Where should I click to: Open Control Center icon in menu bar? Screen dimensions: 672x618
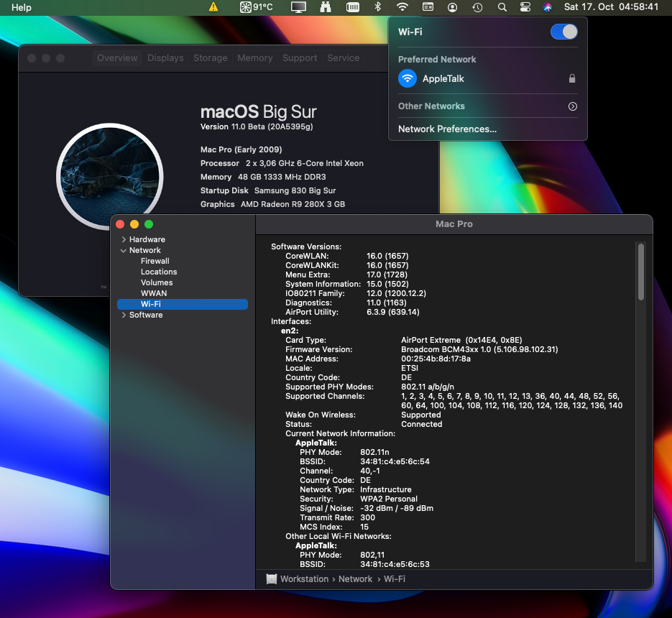[525, 7]
